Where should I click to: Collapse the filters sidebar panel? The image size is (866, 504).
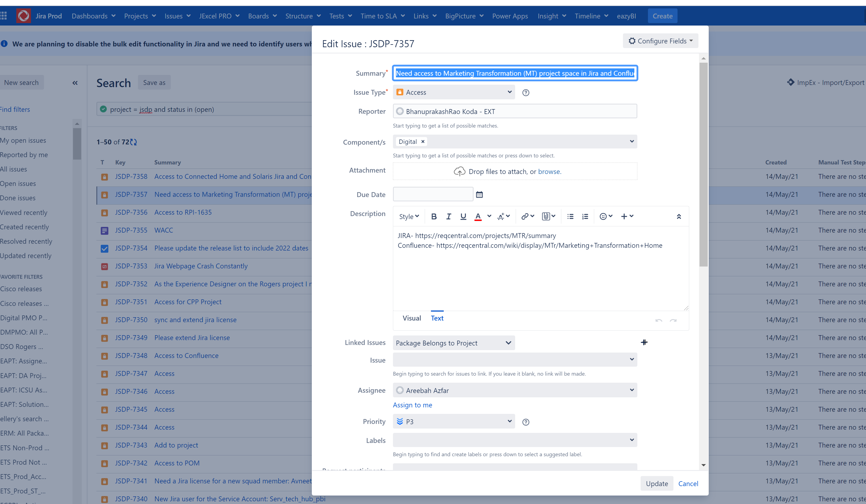pyautogui.click(x=75, y=83)
